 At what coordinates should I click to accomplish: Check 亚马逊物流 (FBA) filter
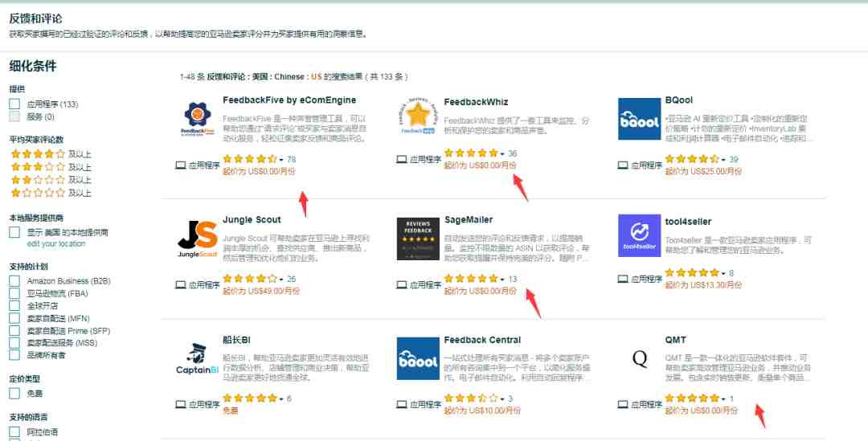coord(15,293)
